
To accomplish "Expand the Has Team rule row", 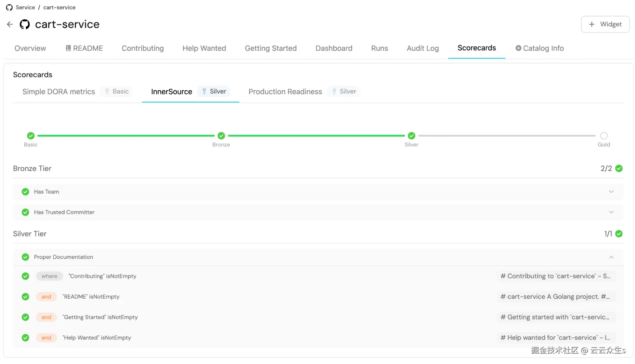I will point(611,192).
